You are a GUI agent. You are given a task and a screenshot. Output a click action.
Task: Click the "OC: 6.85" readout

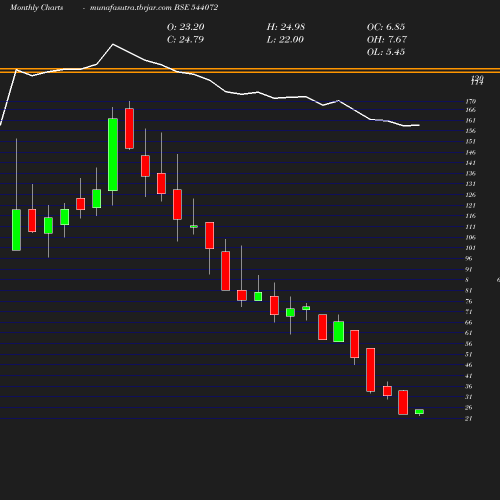point(386,27)
